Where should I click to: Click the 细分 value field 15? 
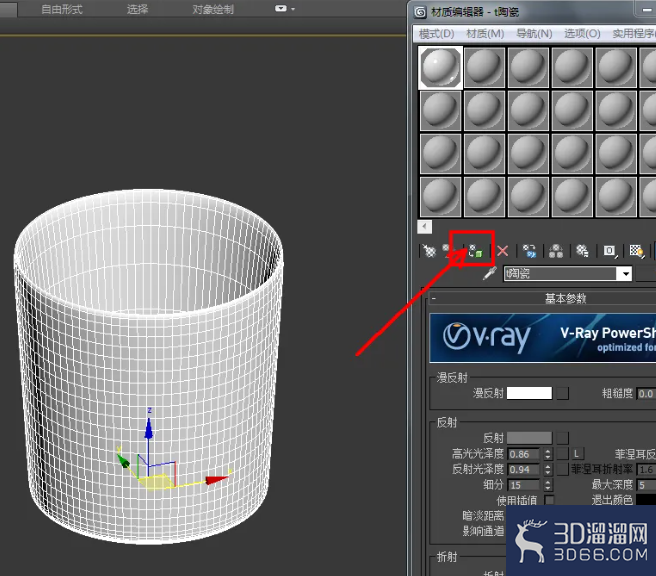[x=523, y=485]
